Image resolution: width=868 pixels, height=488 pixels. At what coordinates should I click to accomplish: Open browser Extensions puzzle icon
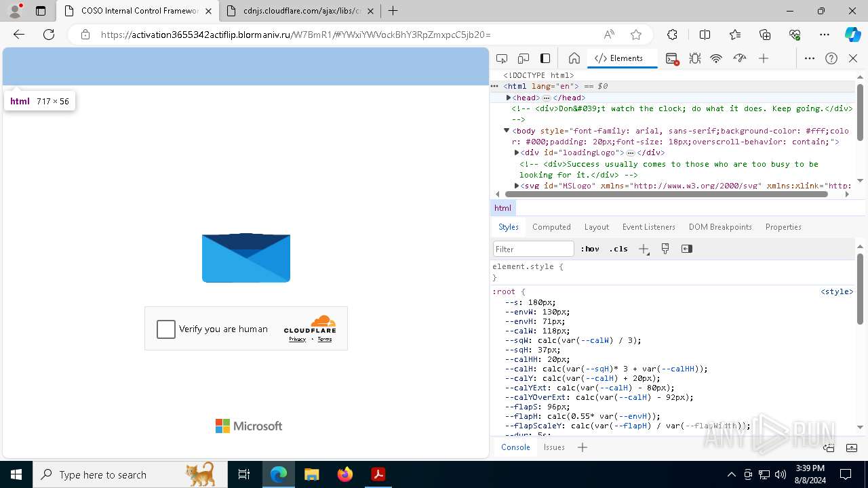(672, 35)
